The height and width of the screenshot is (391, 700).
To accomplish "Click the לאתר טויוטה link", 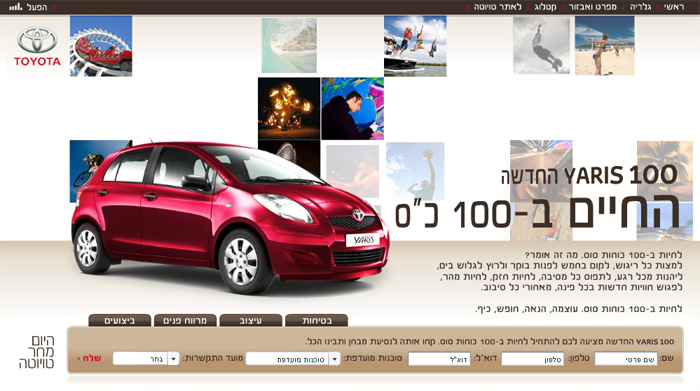I will (498, 7).
